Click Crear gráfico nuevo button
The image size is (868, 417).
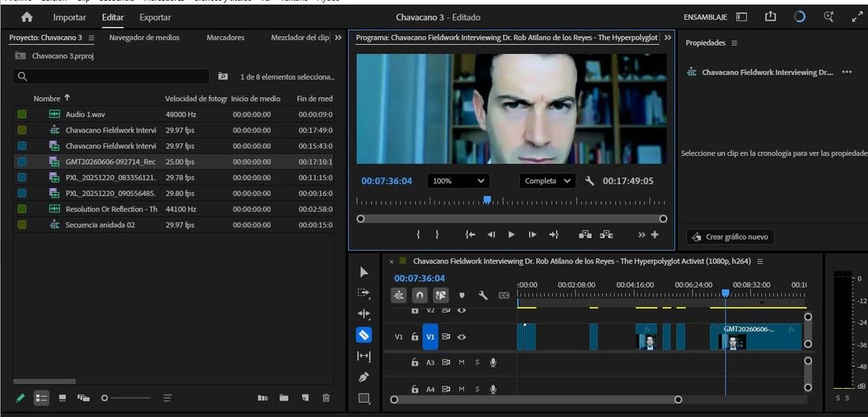click(730, 237)
